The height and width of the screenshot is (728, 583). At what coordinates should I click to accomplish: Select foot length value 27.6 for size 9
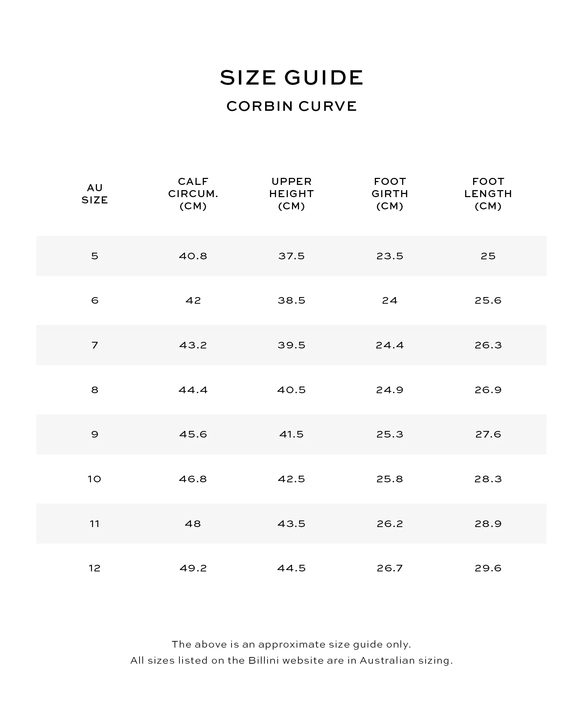488,434
